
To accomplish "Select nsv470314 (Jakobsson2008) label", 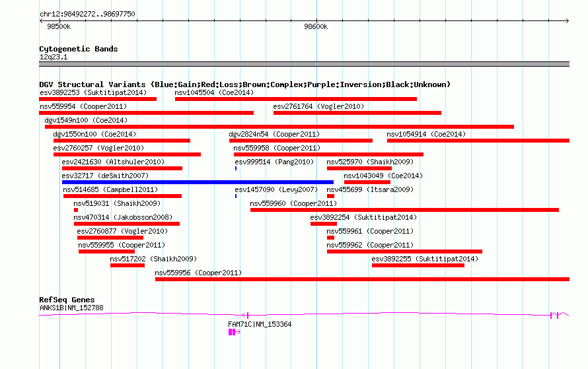I will coord(123,217).
